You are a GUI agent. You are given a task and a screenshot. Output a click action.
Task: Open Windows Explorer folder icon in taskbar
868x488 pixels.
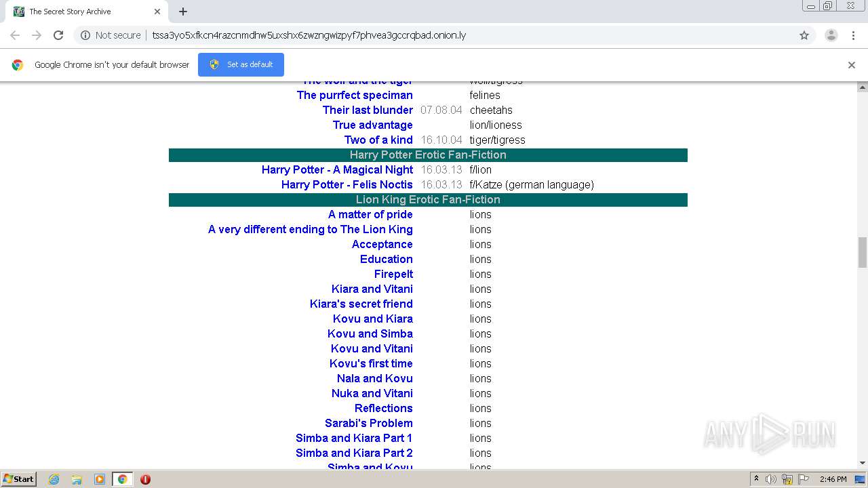pos(77,479)
